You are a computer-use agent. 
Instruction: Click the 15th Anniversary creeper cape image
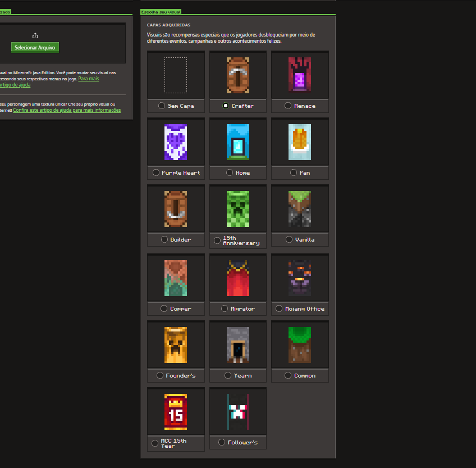[x=238, y=209]
